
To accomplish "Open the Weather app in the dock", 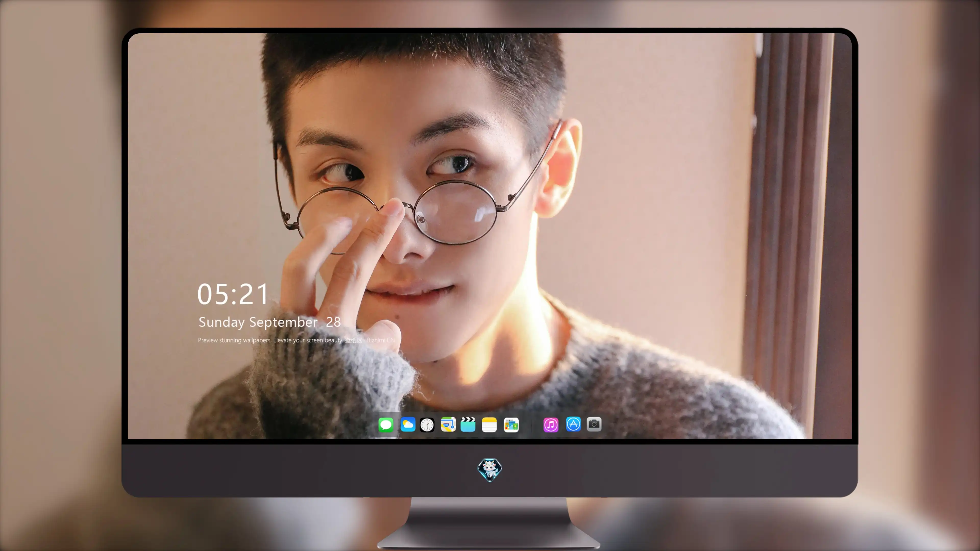I will click(408, 424).
